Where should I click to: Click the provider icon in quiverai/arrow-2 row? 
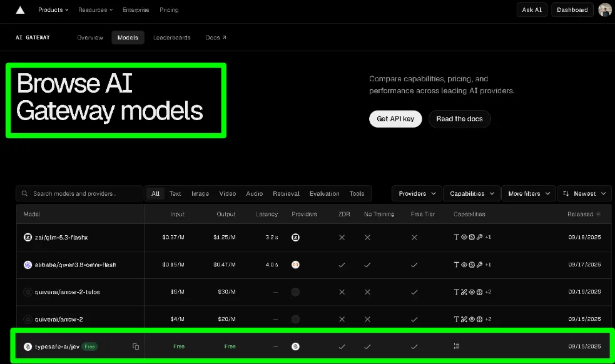296,320
